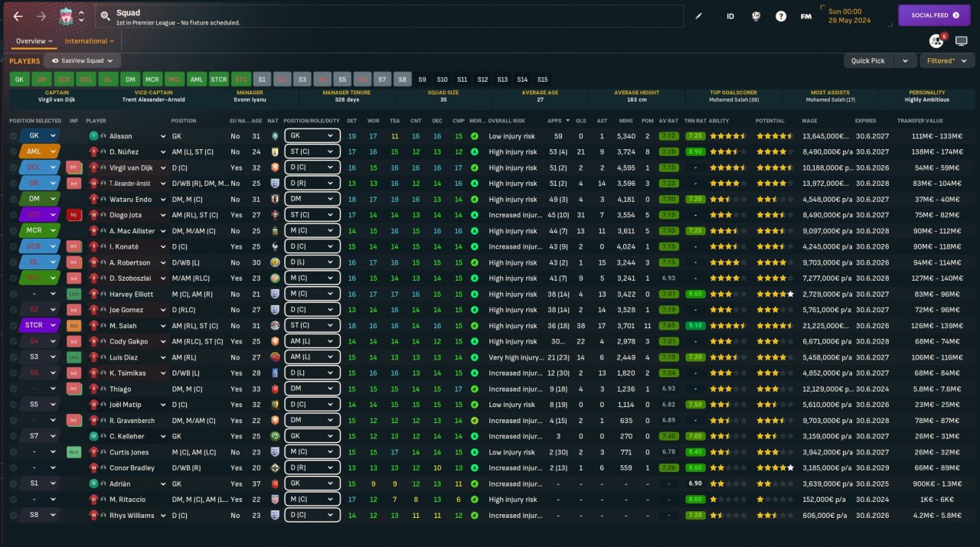Click the Japan flag next to Wataru Endo
This screenshot has width=980, height=547.
click(x=273, y=199)
